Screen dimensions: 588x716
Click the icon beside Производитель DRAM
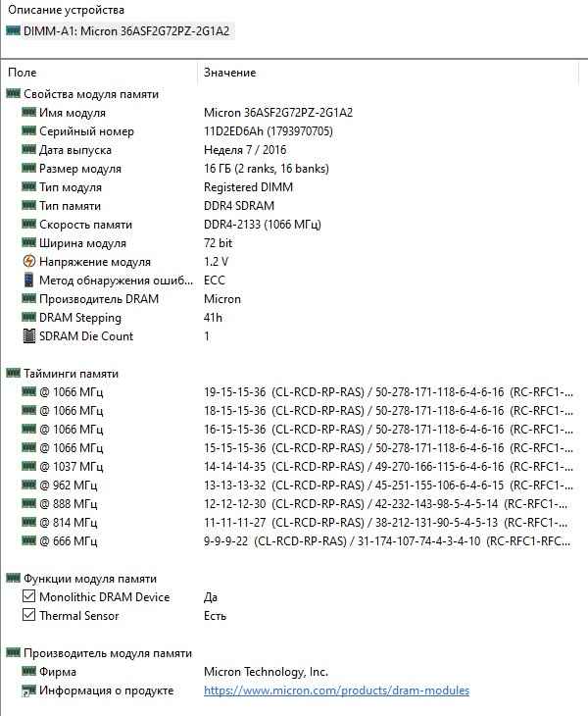[x=28, y=298]
